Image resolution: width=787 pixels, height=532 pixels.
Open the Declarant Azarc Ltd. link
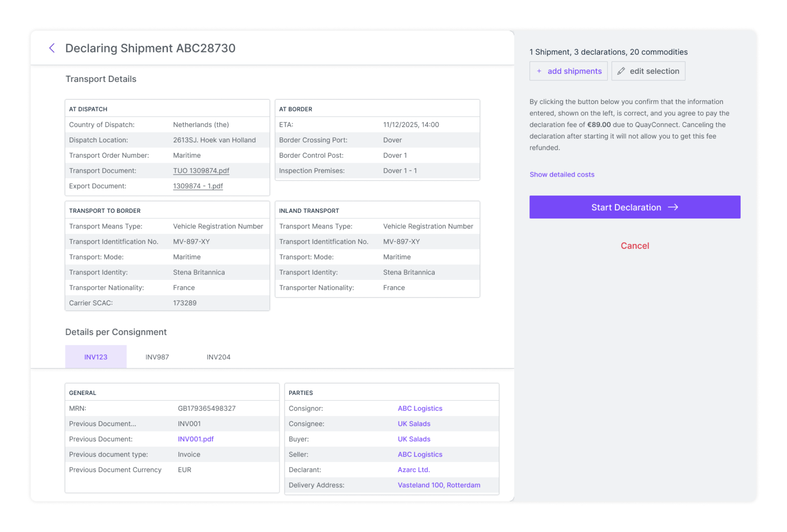[414, 470]
